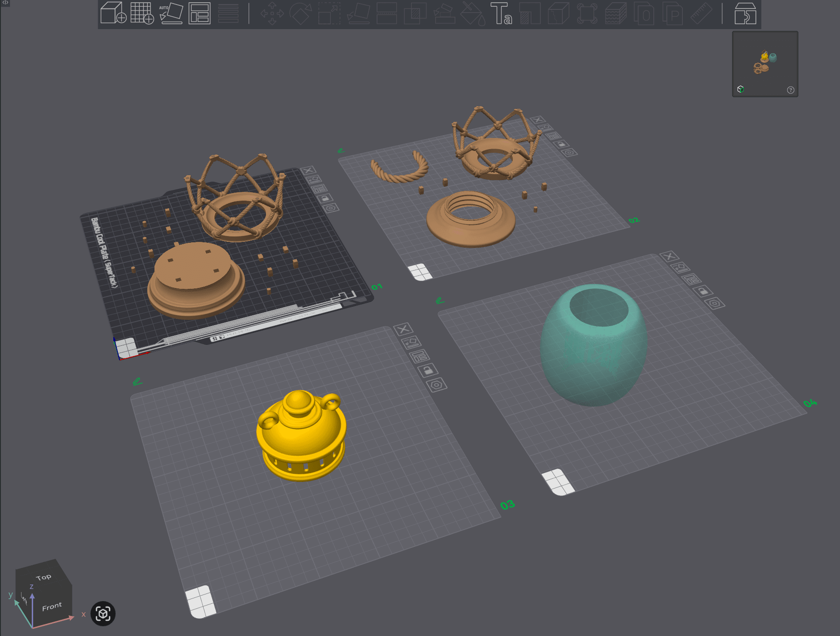Click the square with rounded corners icon
The width and height of the screenshot is (840, 636).
pos(587,13)
